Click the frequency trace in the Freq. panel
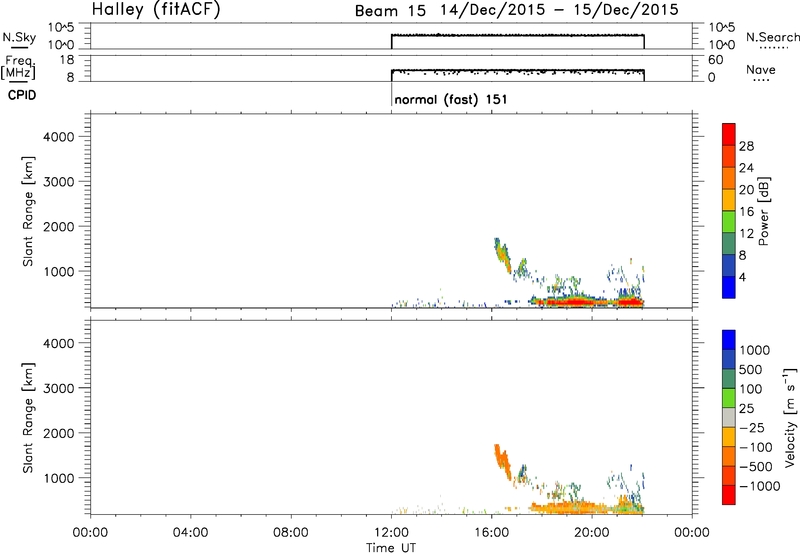 click(518, 70)
